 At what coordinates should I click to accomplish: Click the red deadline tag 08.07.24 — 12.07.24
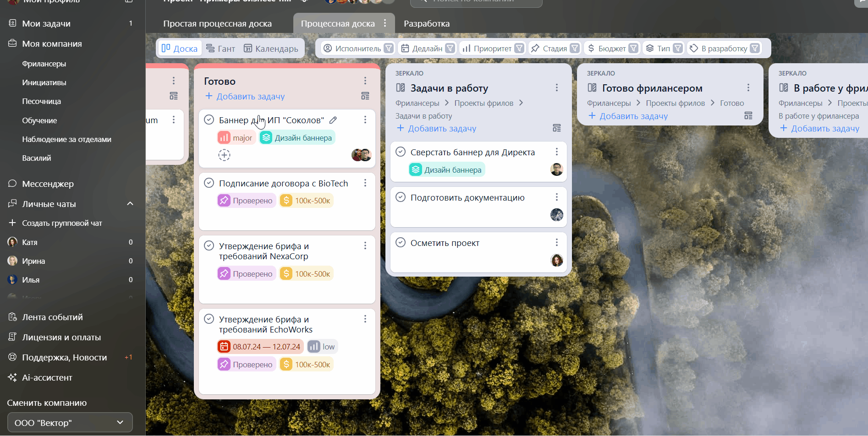(x=260, y=347)
